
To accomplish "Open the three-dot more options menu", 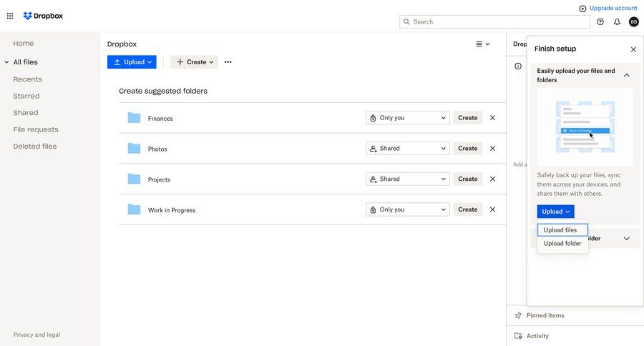I will (x=228, y=62).
